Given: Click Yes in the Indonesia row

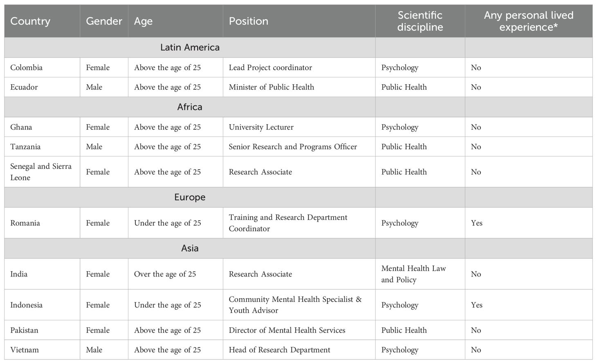Looking at the screenshot, I should click(x=476, y=305).
